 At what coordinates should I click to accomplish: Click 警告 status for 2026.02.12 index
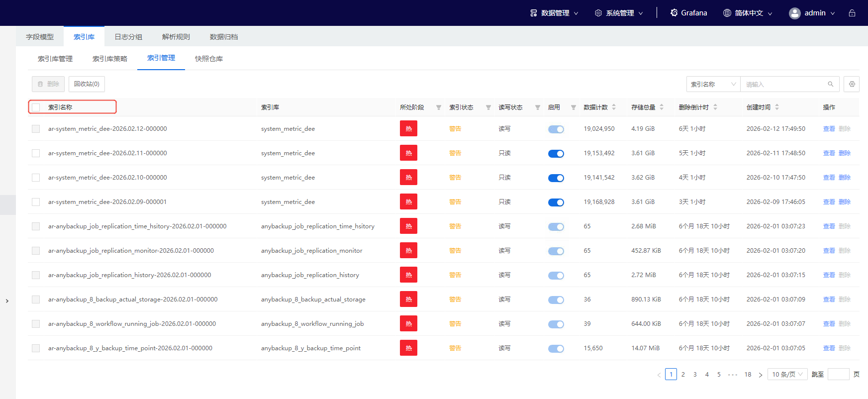[455, 129]
